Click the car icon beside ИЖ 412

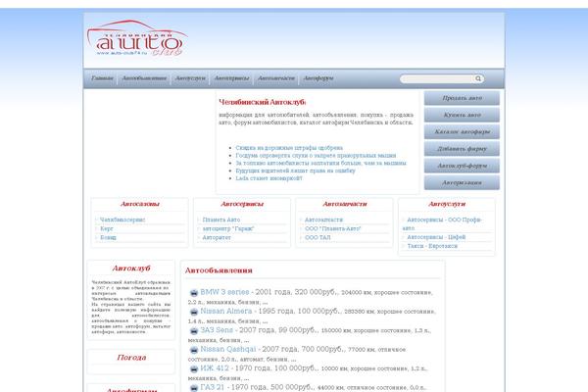(x=194, y=369)
